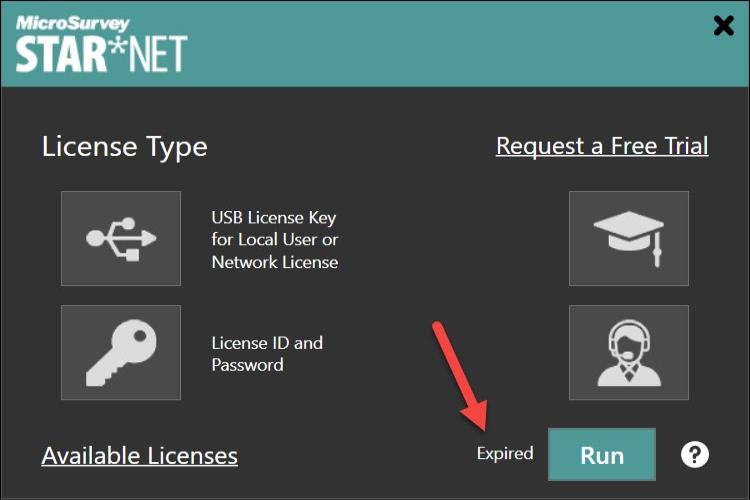Open the question mark help icon
The image size is (750, 500).
click(x=695, y=455)
